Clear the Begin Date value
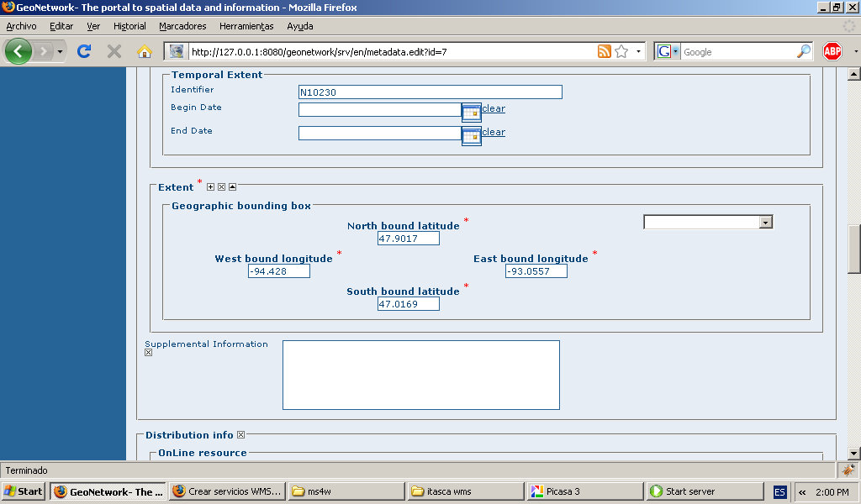Viewport: 861px width, 504px height. click(x=494, y=109)
